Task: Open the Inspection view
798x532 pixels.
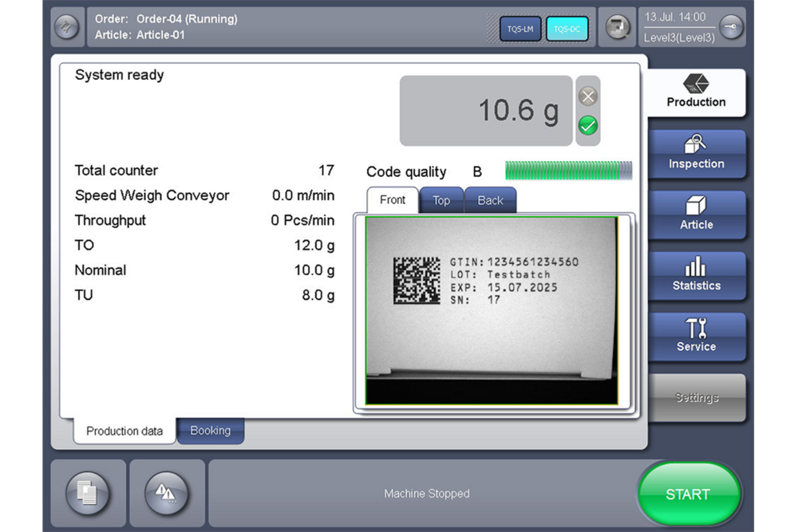Action: [x=696, y=154]
